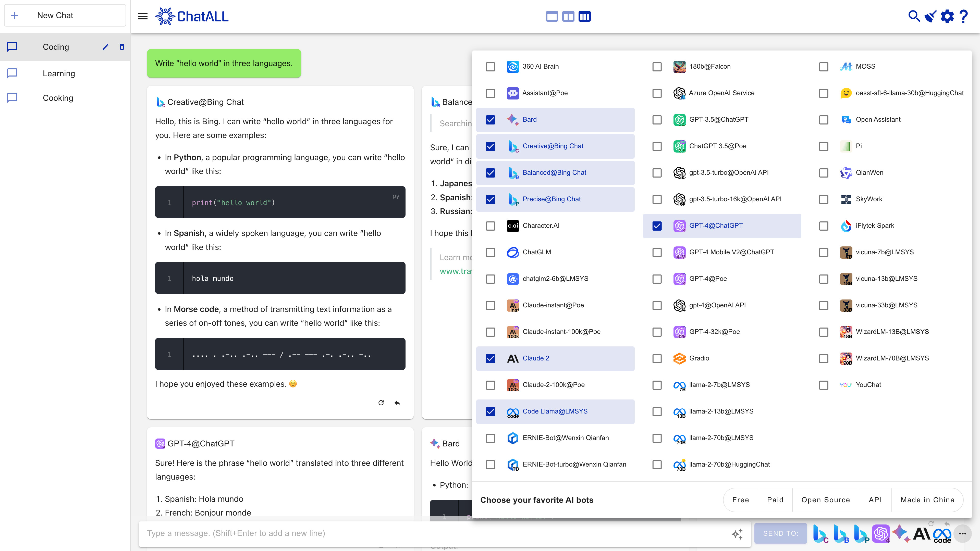Switch to three-column layout icon
This screenshot has width=980, height=551.
click(x=584, y=16)
